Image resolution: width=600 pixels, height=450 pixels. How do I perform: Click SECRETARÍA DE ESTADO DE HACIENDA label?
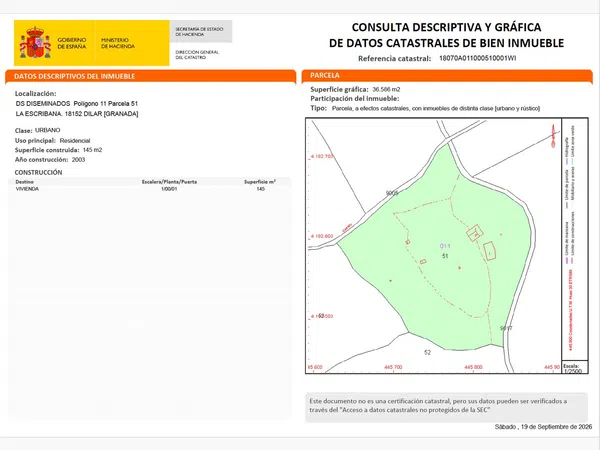(x=199, y=31)
